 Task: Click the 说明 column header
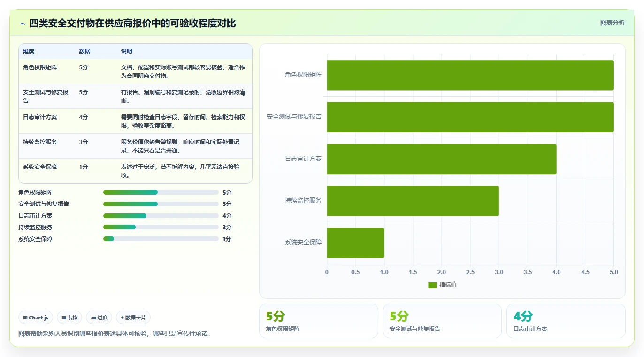click(127, 52)
